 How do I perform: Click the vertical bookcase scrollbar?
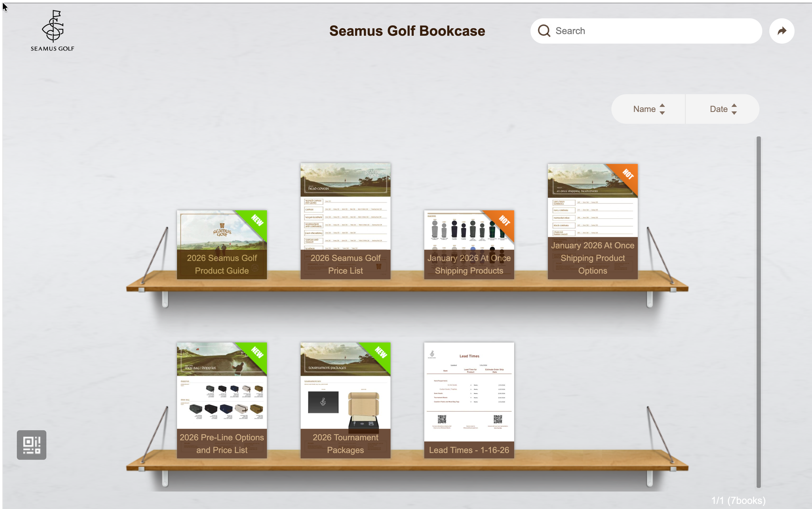[758, 311]
